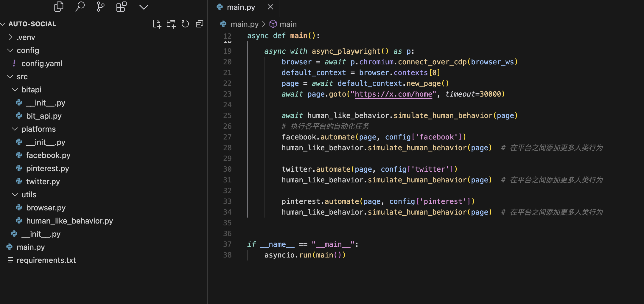Collapse all folders in Explorer
The width and height of the screenshot is (644, 304).
coord(200,24)
